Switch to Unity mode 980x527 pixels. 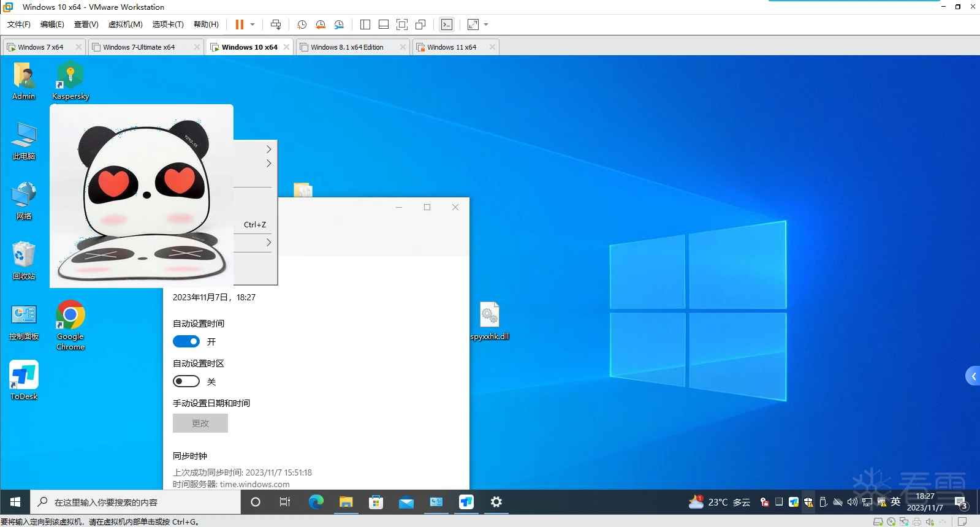(x=420, y=25)
